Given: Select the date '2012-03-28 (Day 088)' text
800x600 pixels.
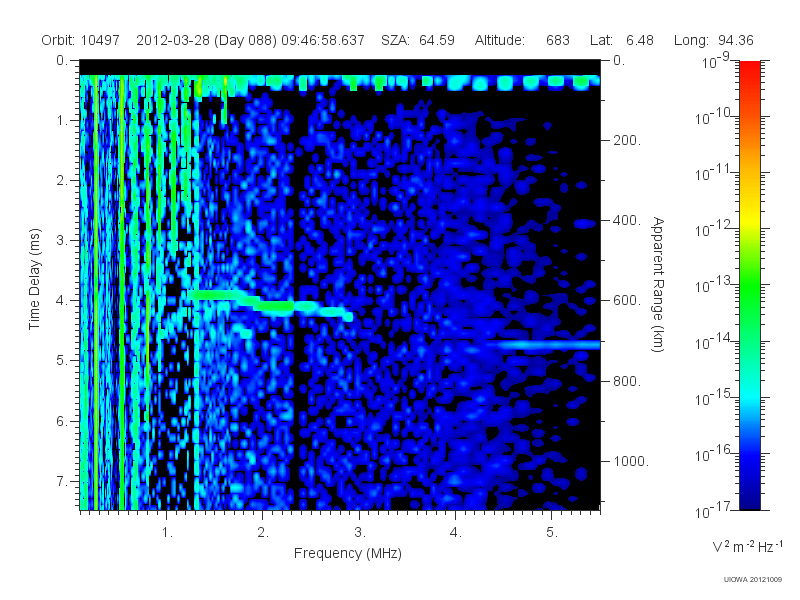Looking at the screenshot, I should click(207, 41).
